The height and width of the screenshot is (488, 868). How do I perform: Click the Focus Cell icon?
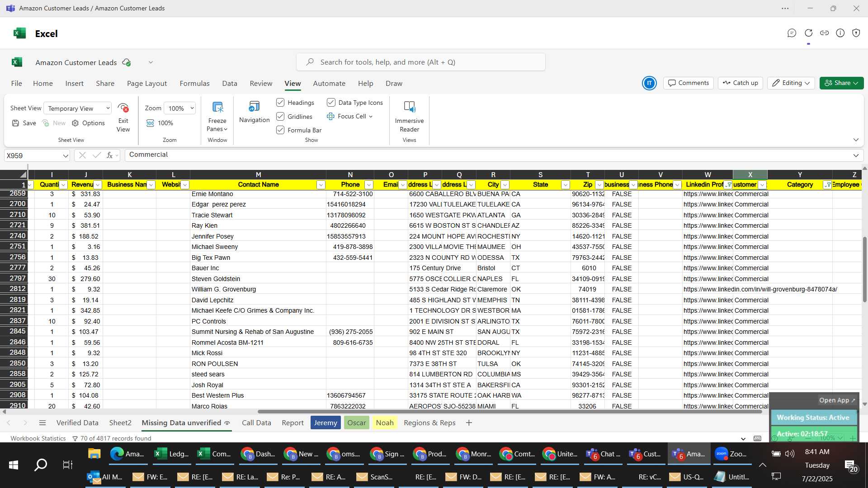[330, 116]
